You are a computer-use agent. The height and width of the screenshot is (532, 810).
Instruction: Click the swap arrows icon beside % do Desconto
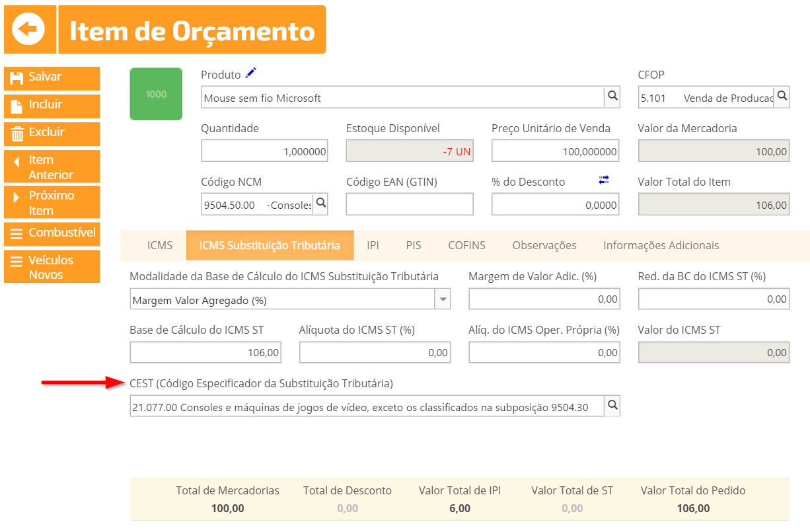click(605, 179)
